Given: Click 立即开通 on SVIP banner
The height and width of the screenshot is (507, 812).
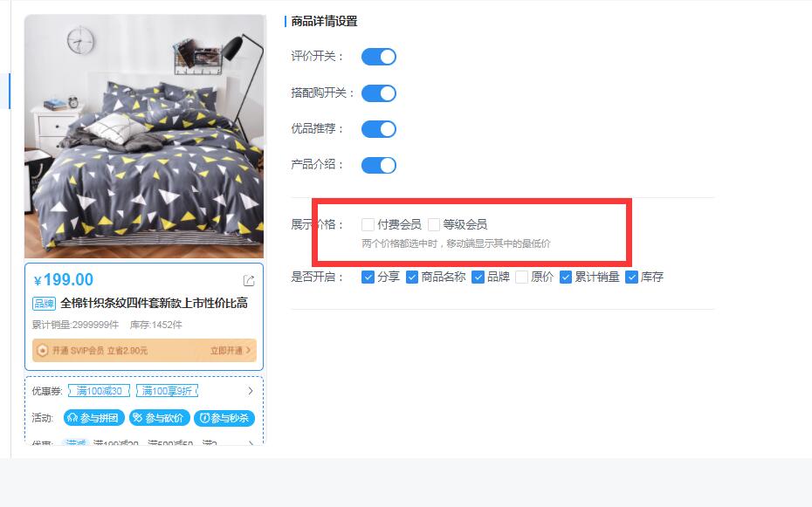Looking at the screenshot, I should pos(231,350).
